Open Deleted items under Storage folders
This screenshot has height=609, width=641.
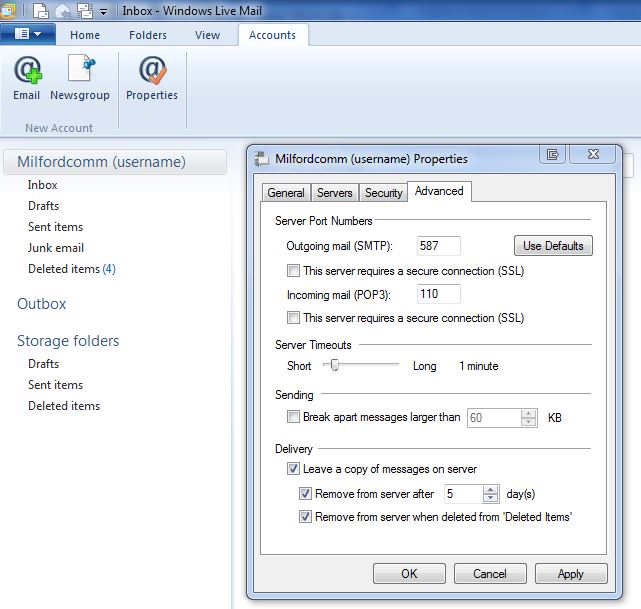pyautogui.click(x=64, y=406)
